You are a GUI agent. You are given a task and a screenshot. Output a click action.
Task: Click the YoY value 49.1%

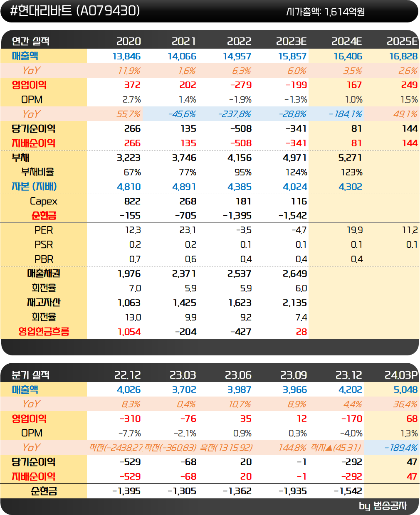tap(405, 114)
